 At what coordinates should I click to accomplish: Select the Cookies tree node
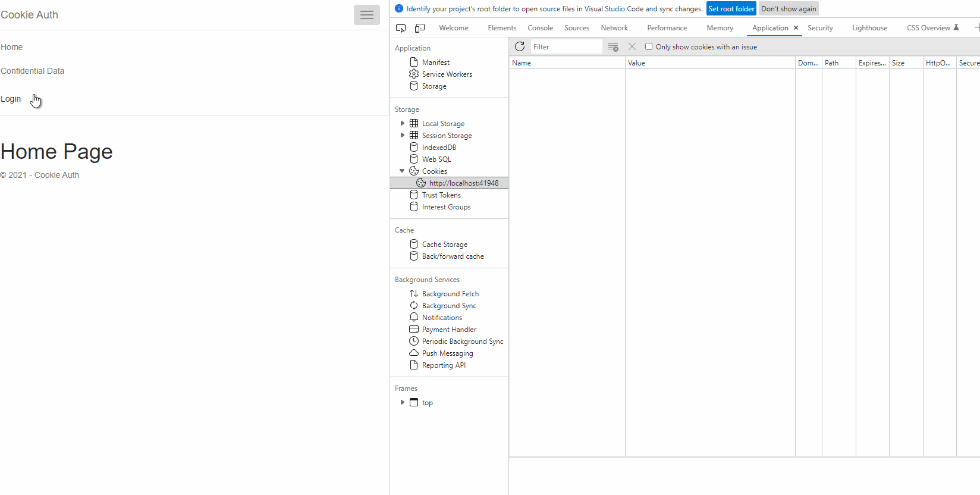coord(434,171)
